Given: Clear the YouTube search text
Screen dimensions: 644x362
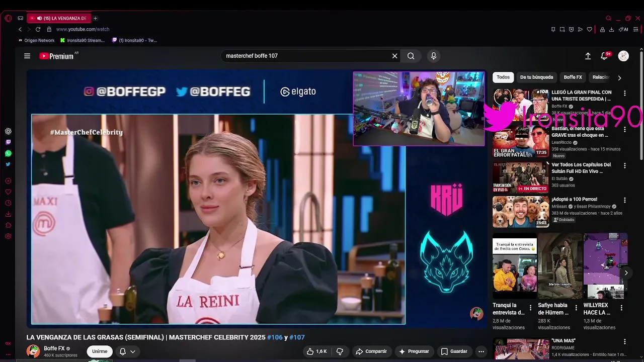Looking at the screenshot, I should (x=395, y=56).
